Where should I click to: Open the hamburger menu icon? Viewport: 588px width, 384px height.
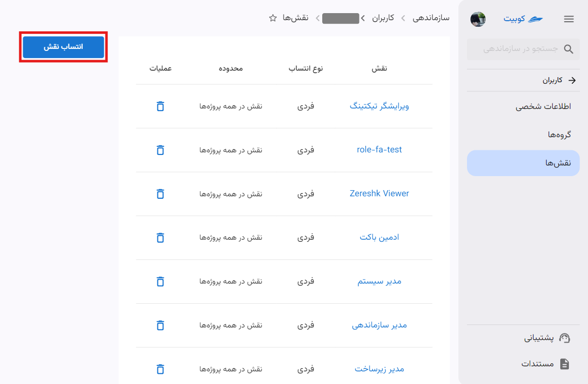pos(568,19)
